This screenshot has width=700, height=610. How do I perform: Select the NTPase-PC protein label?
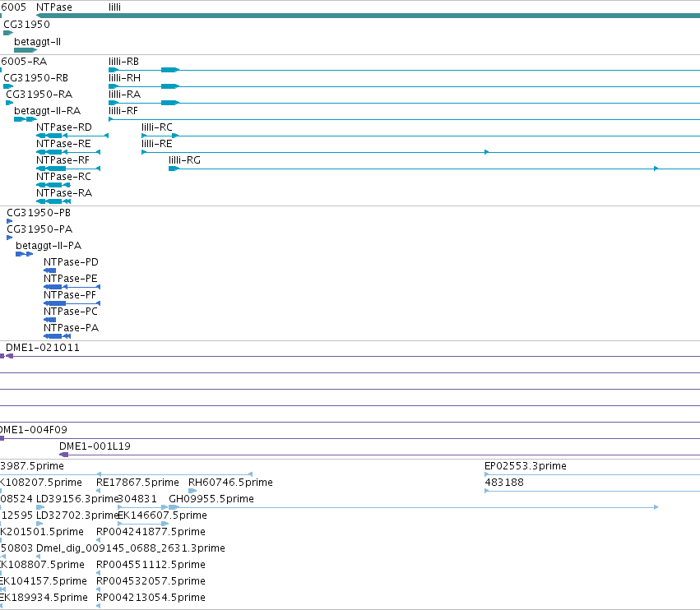[71, 312]
